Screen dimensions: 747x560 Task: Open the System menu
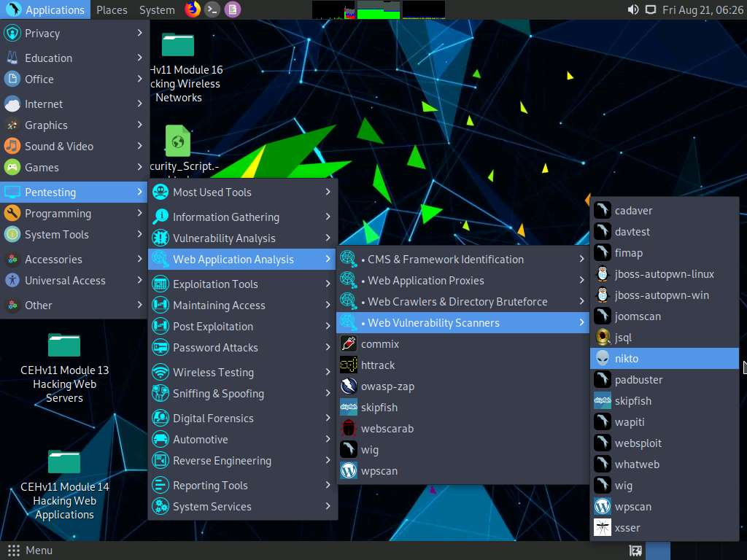pyautogui.click(x=157, y=9)
